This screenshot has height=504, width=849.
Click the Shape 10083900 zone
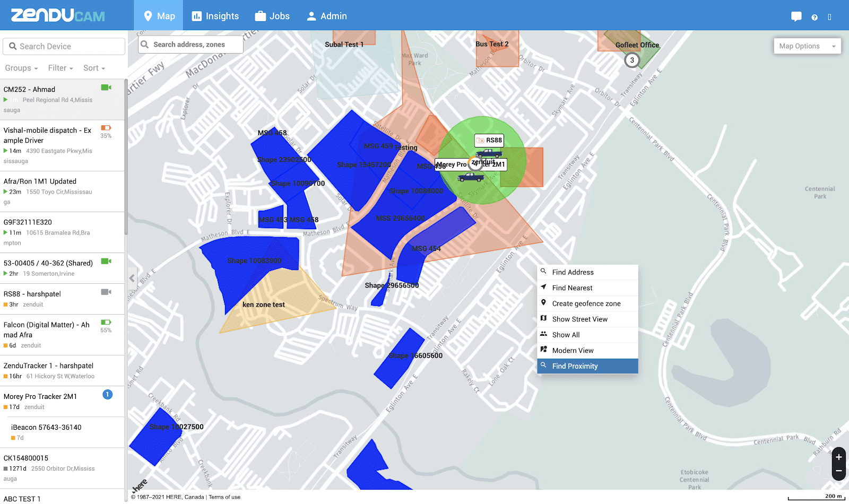[x=254, y=261]
